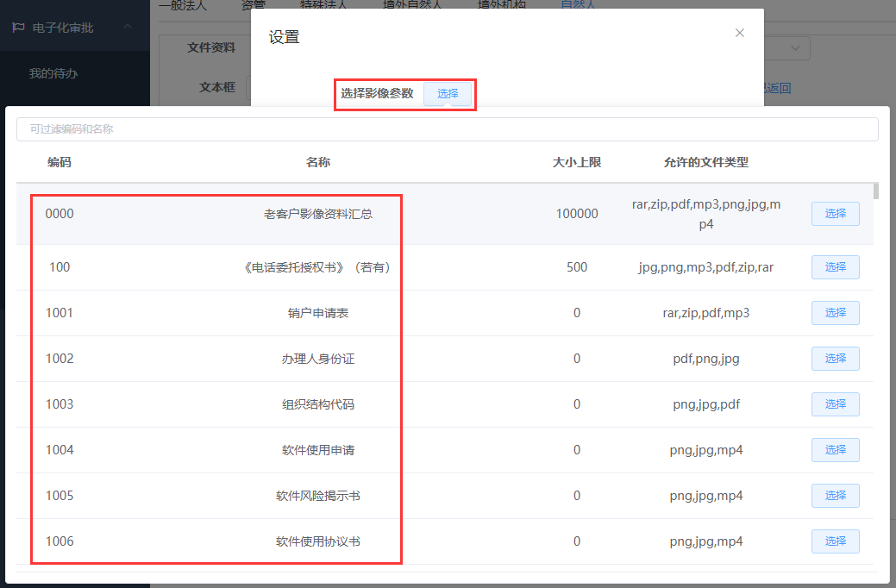The width and height of the screenshot is (896, 588).
Task: Click file types pdf,png,jpg cell
Action: pyautogui.click(x=705, y=359)
